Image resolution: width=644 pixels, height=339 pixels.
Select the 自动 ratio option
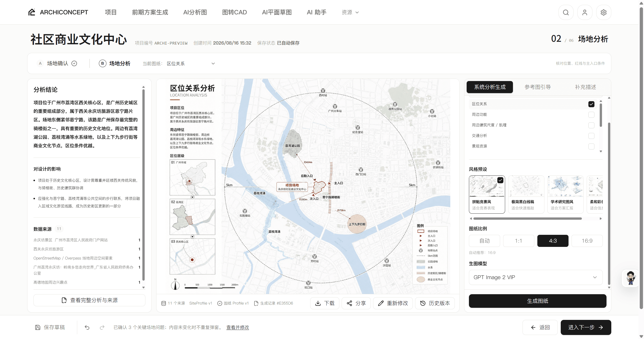click(484, 241)
